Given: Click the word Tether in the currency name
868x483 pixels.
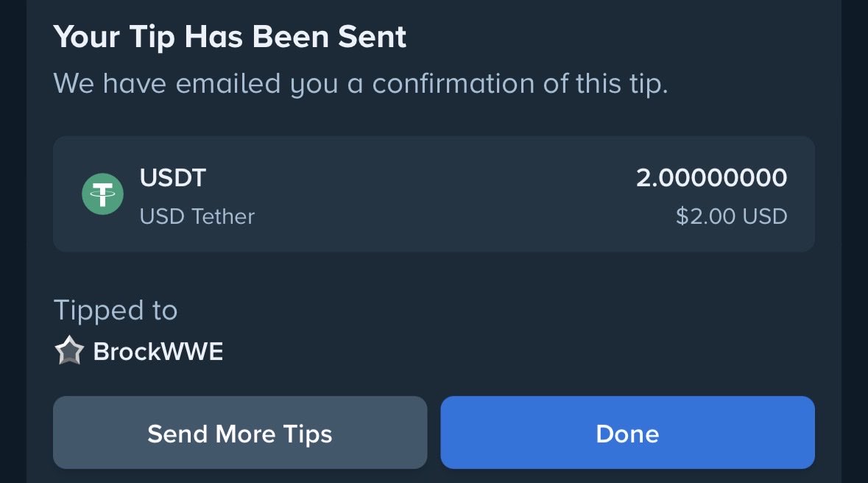Looking at the screenshot, I should 223,216.
